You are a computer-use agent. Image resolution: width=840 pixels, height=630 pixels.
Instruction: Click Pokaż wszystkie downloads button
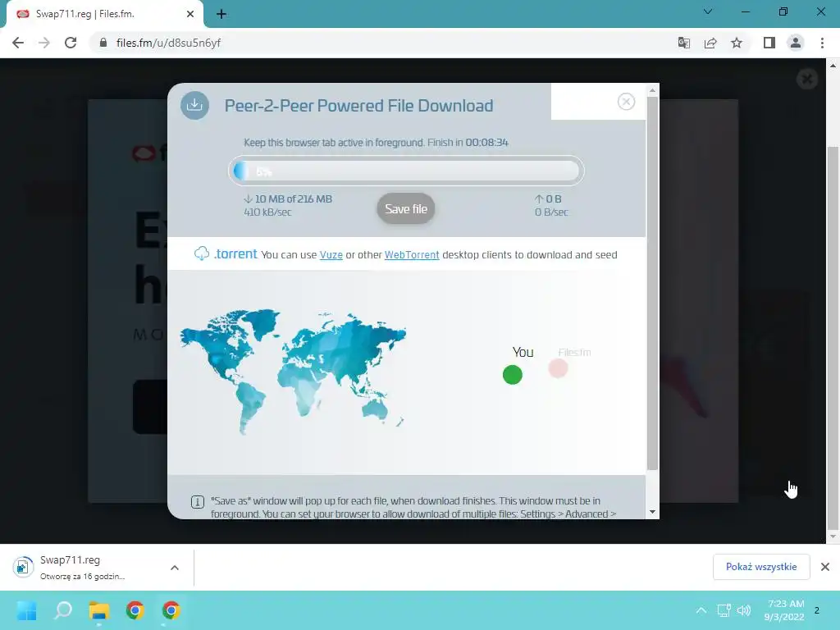(x=761, y=567)
